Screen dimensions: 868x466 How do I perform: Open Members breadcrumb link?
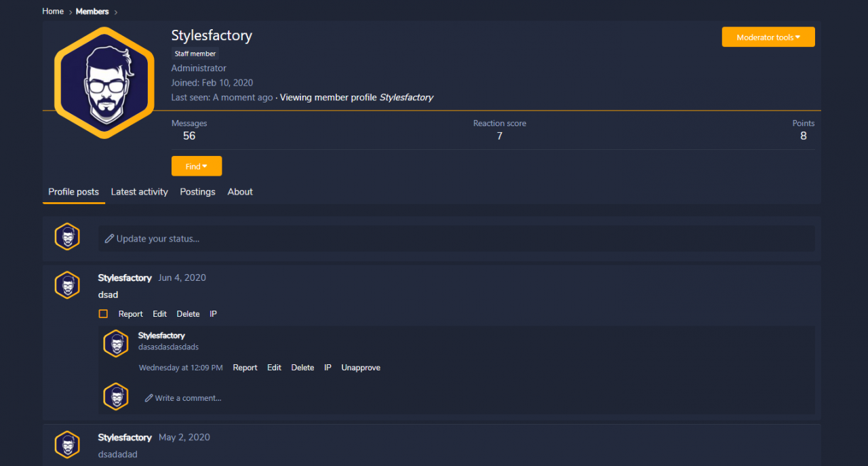click(x=92, y=12)
